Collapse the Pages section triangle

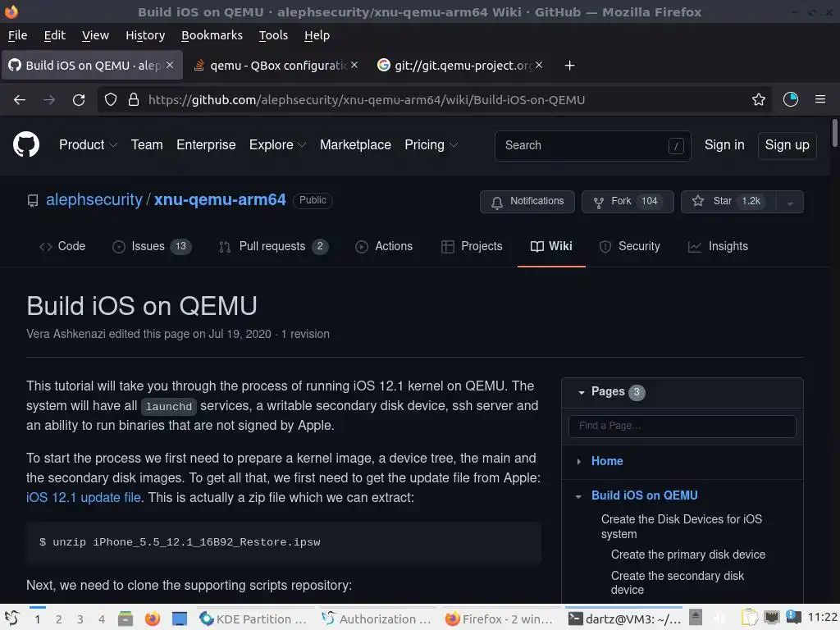pos(582,393)
